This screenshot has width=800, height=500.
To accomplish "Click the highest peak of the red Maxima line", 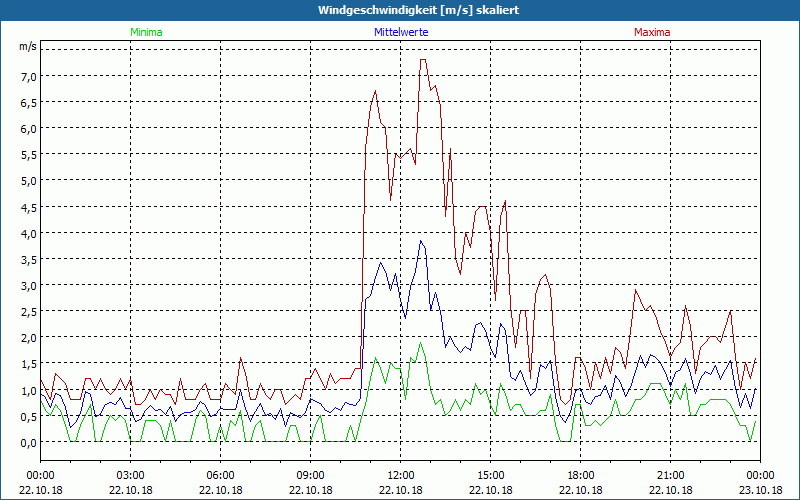I will (423, 60).
